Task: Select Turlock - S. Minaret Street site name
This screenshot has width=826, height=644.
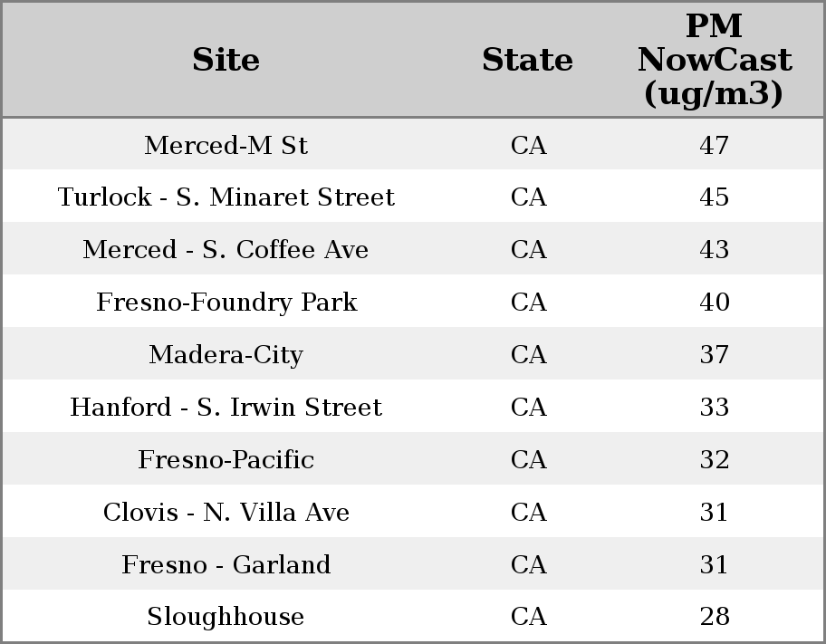Action: pyautogui.click(x=226, y=197)
